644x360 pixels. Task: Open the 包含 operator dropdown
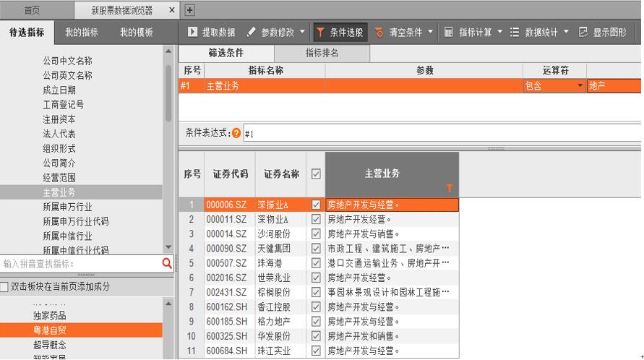click(580, 86)
